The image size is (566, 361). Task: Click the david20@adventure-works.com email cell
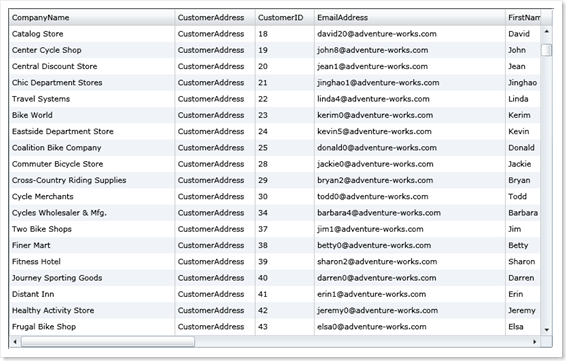(410, 34)
